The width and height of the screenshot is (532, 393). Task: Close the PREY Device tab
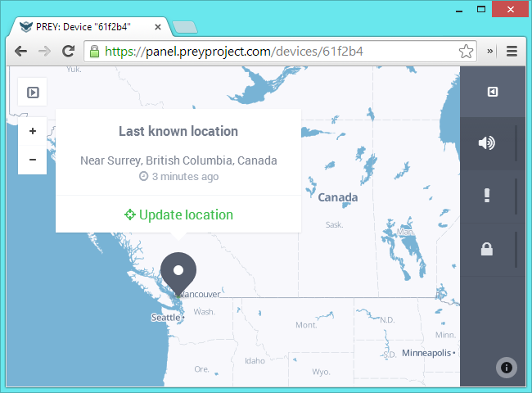[x=158, y=27]
